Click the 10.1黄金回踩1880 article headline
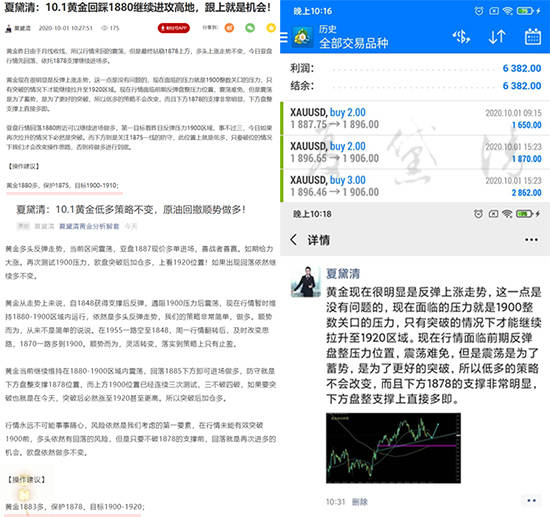 138,7
